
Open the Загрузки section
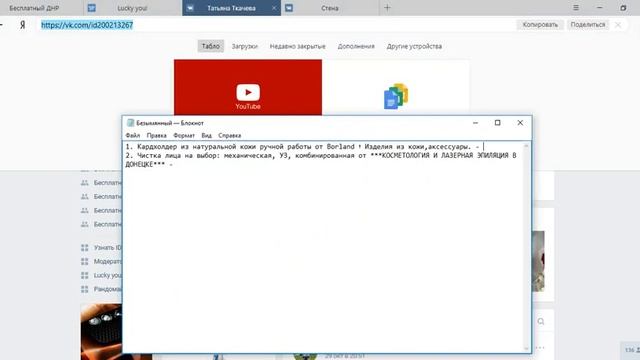[x=245, y=46]
